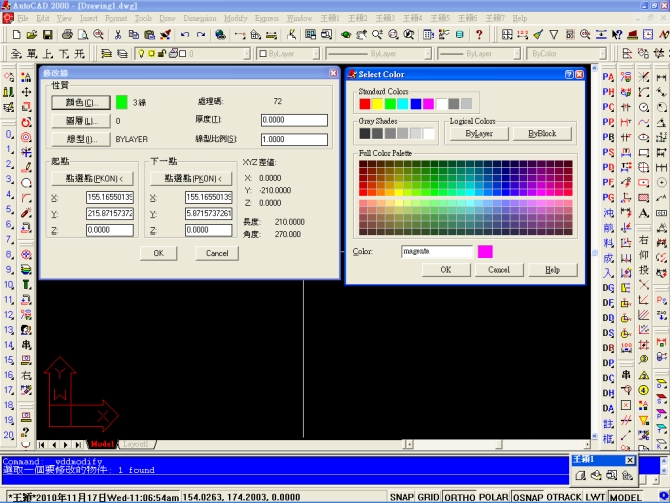Click the PA icon in right toolbar
Viewport: 670px width, 503px height.
point(608,77)
